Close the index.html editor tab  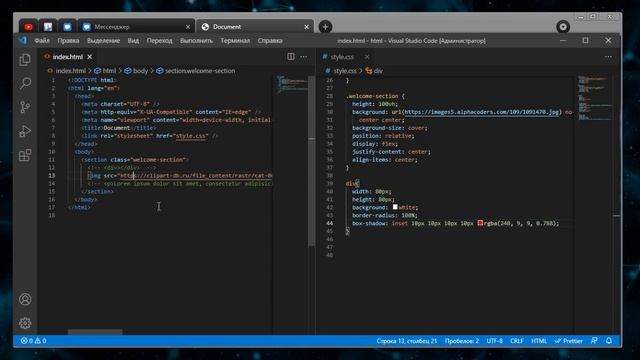point(90,57)
